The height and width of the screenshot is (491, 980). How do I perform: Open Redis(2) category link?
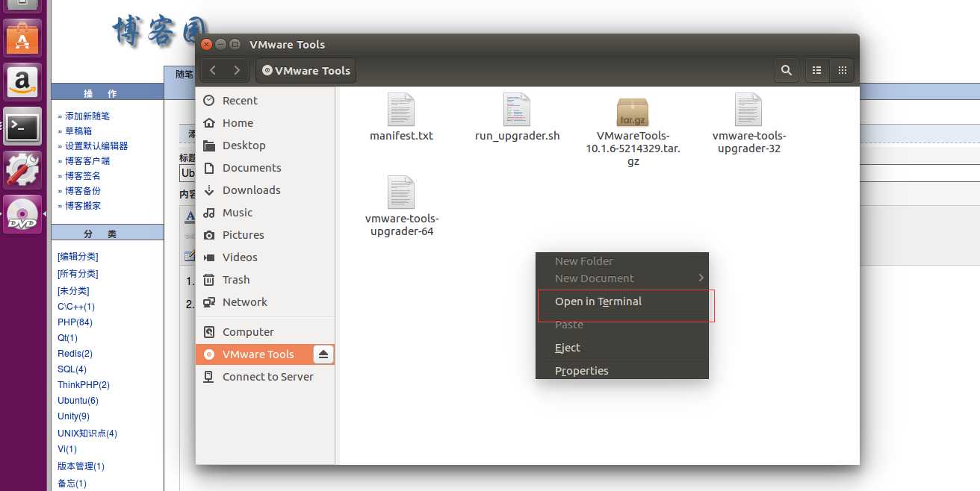point(75,354)
